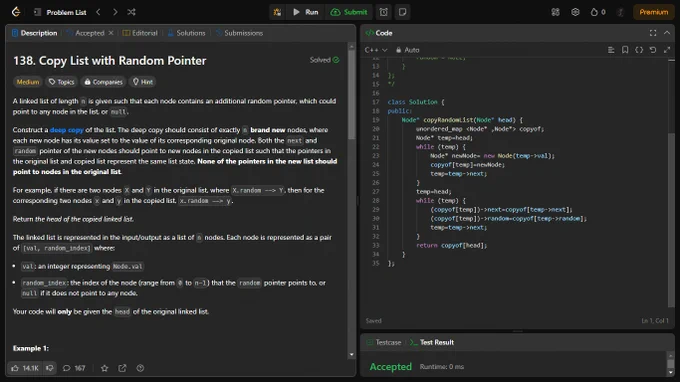Click the Solved status indicator
The height and width of the screenshot is (382, 680).
(x=324, y=60)
